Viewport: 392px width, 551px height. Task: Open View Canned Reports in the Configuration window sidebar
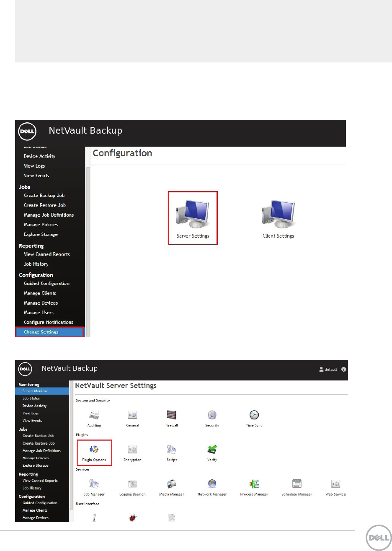(47, 254)
